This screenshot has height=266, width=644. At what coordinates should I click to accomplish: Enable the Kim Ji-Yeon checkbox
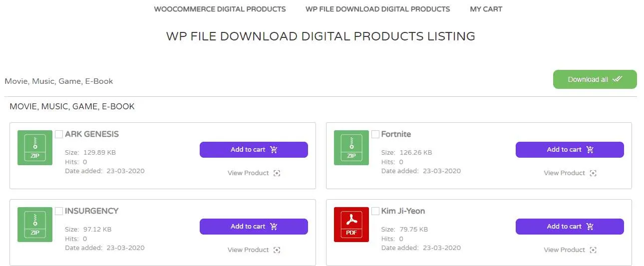point(375,211)
